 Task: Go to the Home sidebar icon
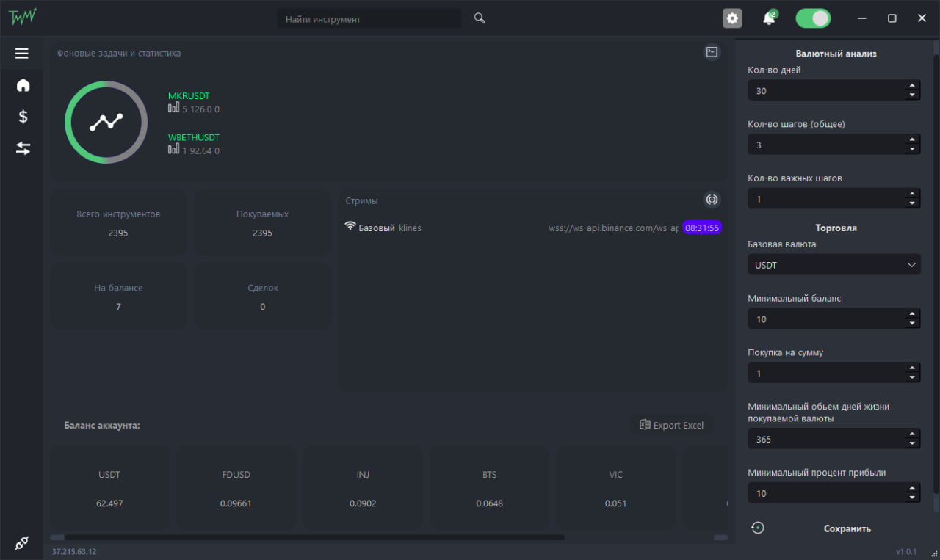pos(23,85)
